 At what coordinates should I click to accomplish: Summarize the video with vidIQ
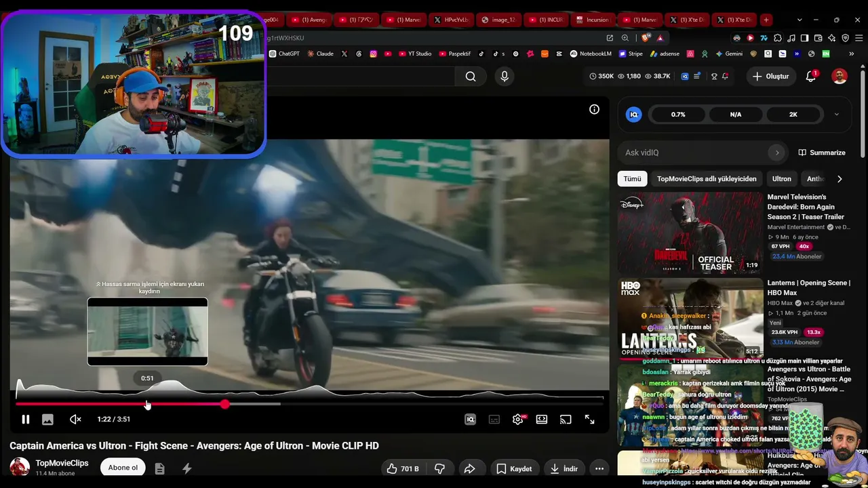[x=822, y=152]
